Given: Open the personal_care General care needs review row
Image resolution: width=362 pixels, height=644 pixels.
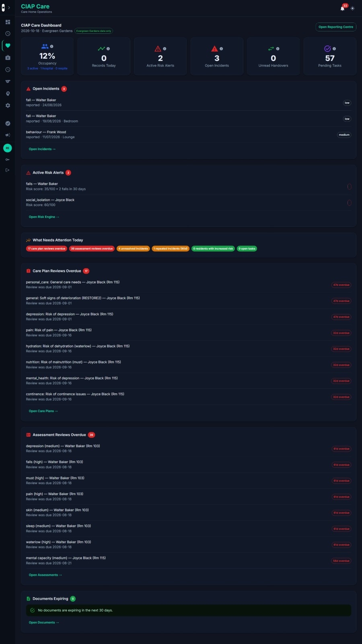Looking at the screenshot, I should point(189,285).
